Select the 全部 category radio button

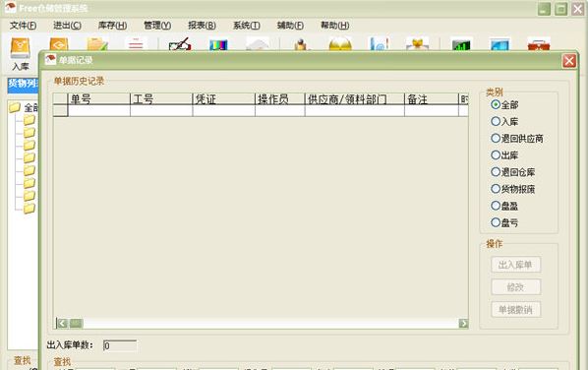coord(496,104)
